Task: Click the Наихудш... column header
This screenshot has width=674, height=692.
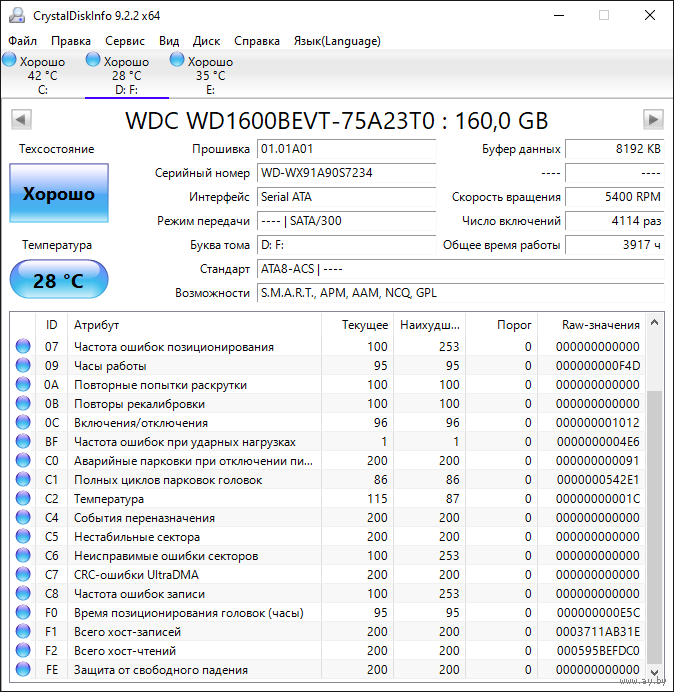Action: pyautogui.click(x=429, y=325)
